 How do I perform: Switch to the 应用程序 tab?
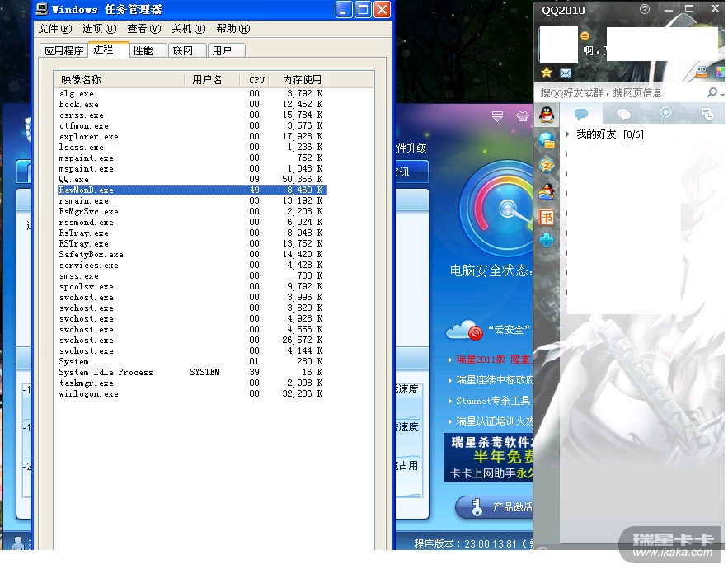click(x=63, y=50)
